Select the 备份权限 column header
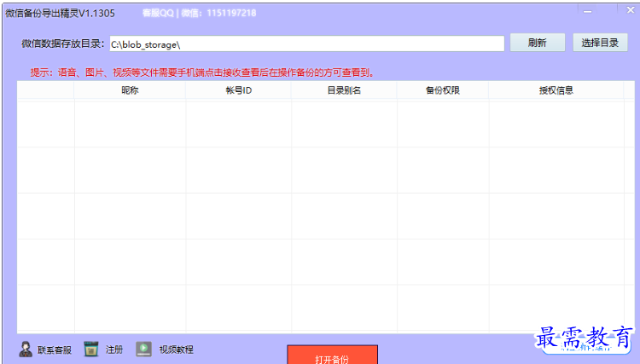 (443, 90)
